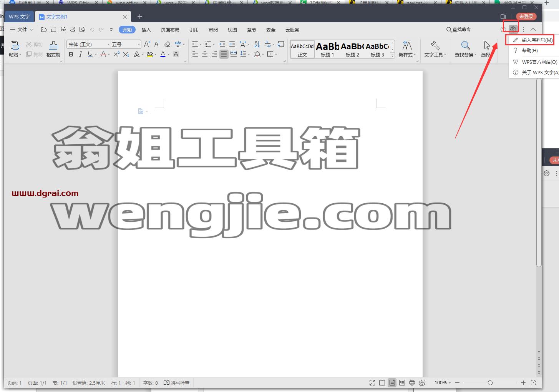Viewport: 559px width, 392px height.
Task: Open WPS官方网站(O) menu entry
Action: pyautogui.click(x=534, y=62)
